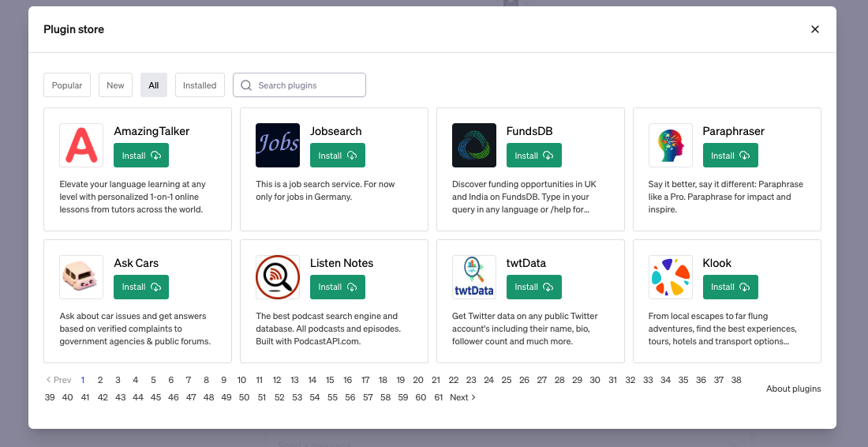Screen dimensions: 868x447
Task: Install the Klook plugin
Action: point(731,287)
